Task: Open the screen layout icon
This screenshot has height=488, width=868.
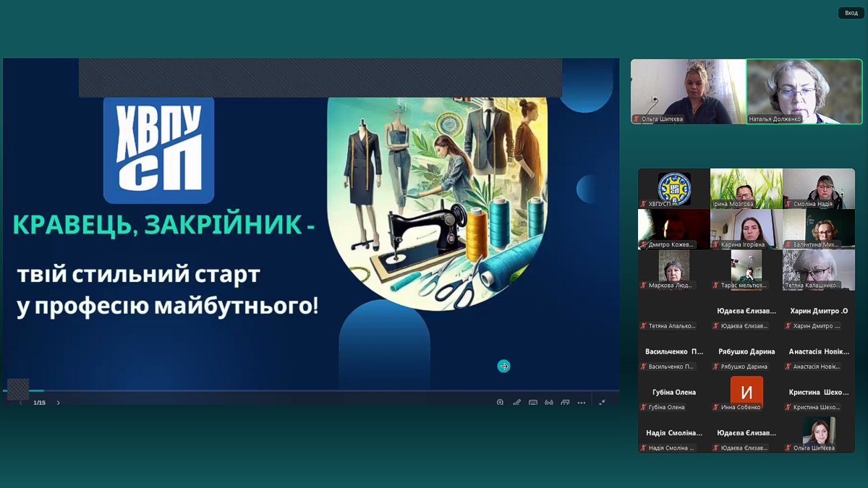Action: [565, 403]
